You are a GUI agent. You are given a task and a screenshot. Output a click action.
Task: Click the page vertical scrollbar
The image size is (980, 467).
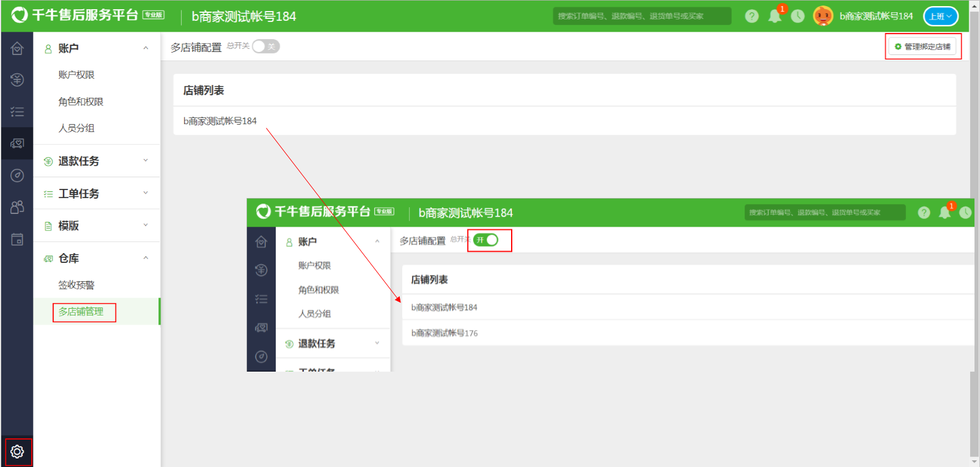(x=974, y=232)
